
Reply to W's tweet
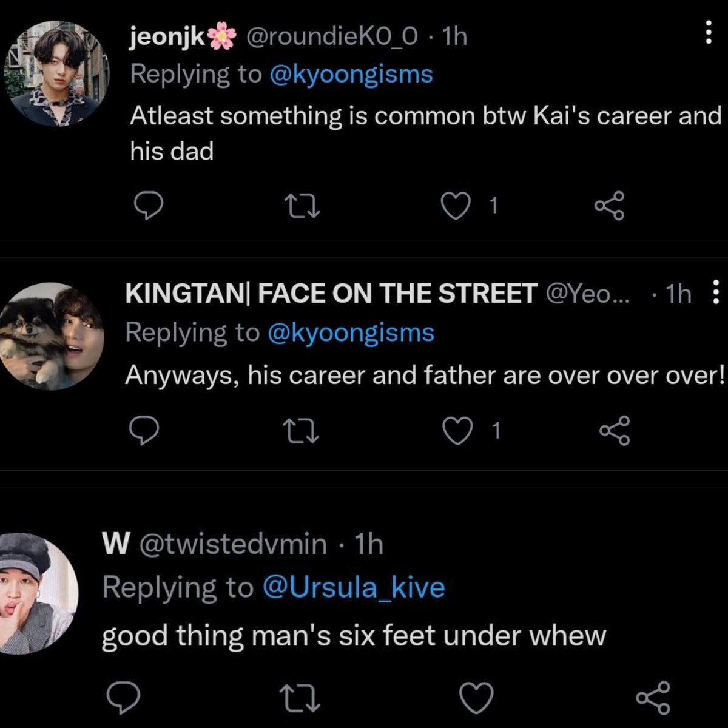click(124, 698)
